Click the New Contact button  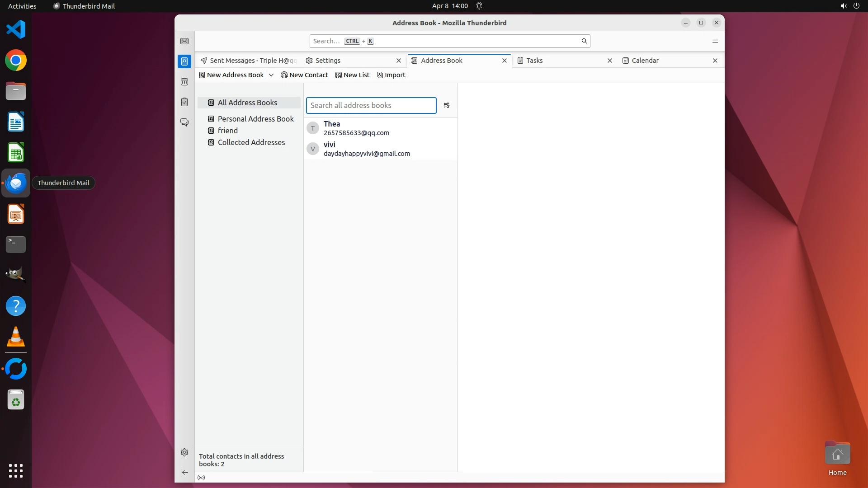[304, 75]
